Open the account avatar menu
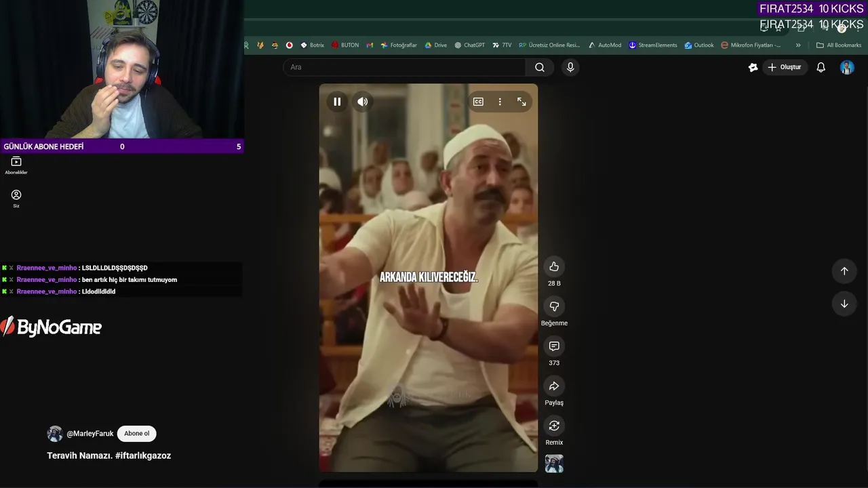868x488 pixels. [x=847, y=67]
